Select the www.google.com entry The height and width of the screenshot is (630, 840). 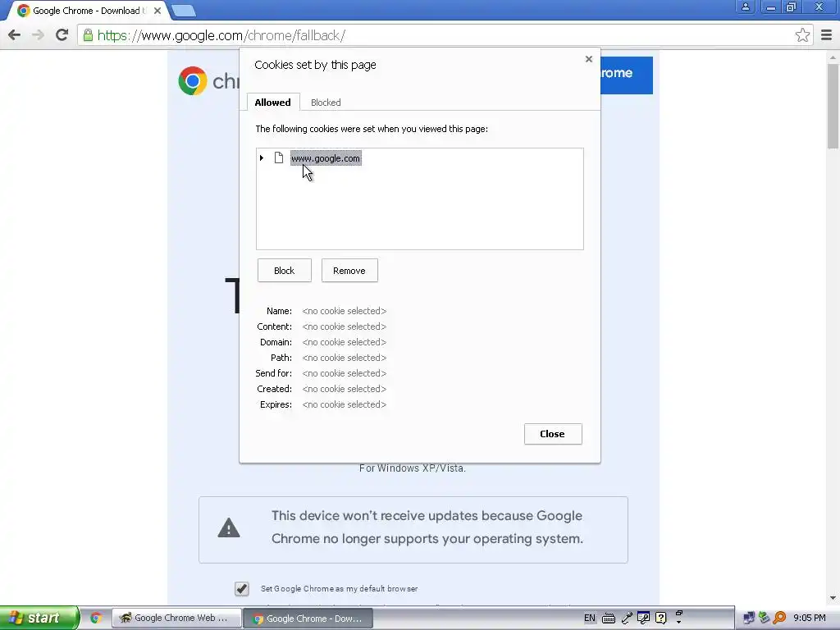326,158
